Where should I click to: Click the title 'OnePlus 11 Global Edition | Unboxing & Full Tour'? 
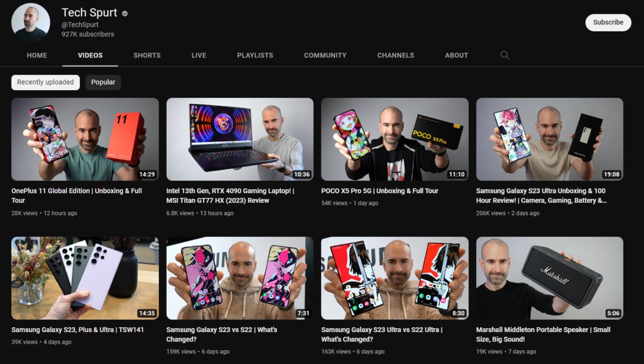pyautogui.click(x=77, y=195)
